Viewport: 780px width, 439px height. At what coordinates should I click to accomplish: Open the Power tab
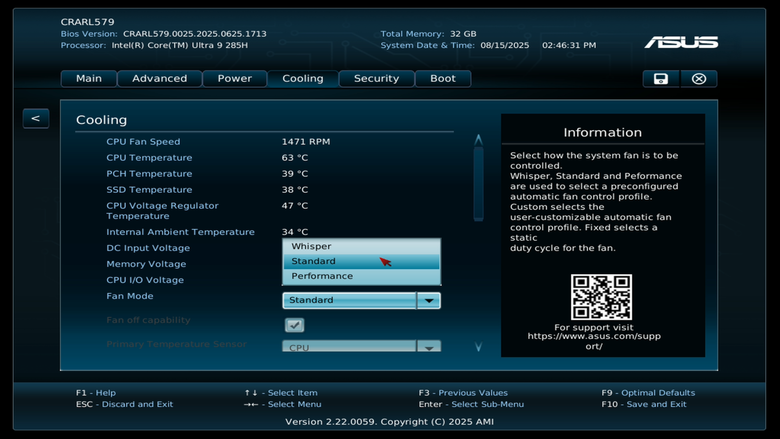tap(235, 79)
